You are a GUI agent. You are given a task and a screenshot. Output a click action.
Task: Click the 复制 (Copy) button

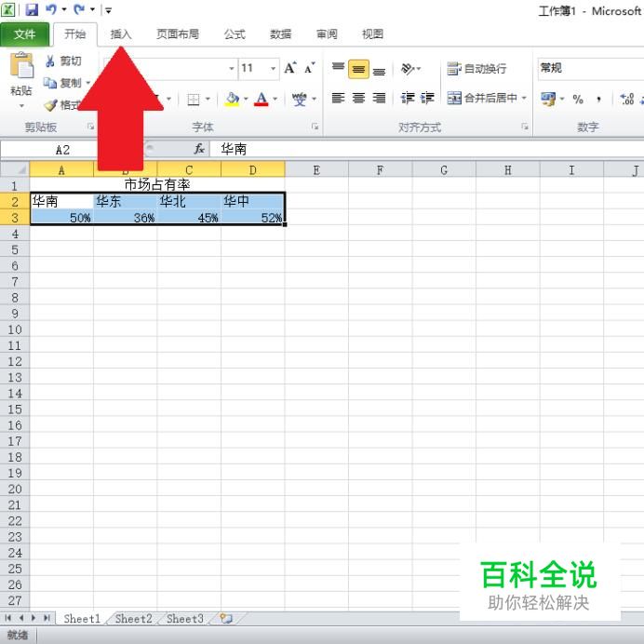pyautogui.click(x=66, y=83)
